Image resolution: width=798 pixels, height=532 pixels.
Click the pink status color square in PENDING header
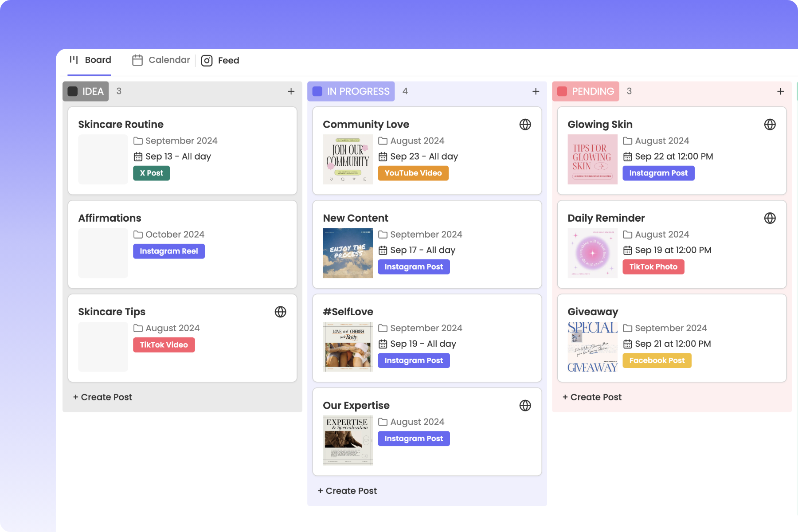click(563, 91)
